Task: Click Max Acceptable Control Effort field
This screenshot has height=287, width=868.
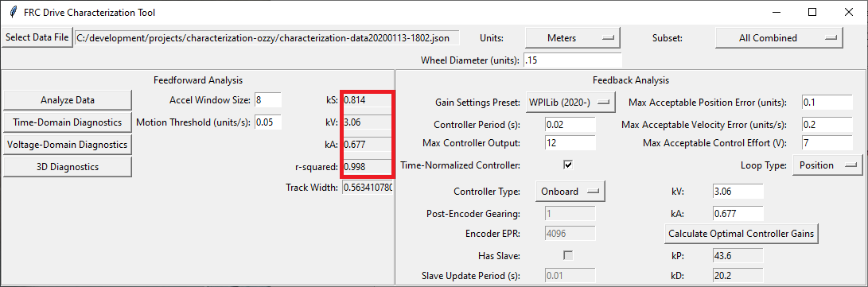Action: pos(827,143)
